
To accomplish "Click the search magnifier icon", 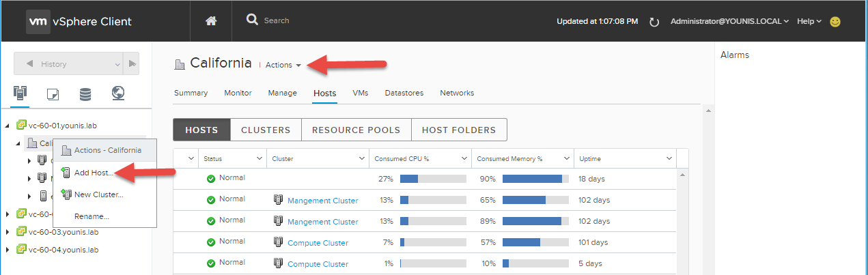I will pyautogui.click(x=253, y=20).
